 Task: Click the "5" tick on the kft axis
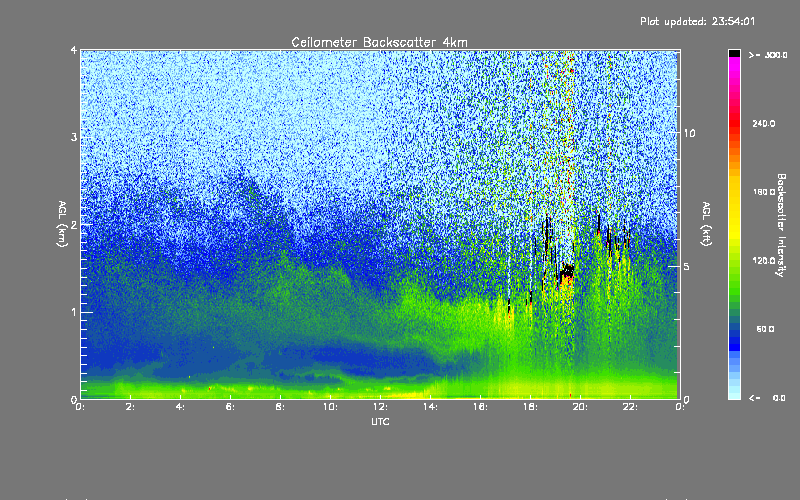(x=687, y=266)
